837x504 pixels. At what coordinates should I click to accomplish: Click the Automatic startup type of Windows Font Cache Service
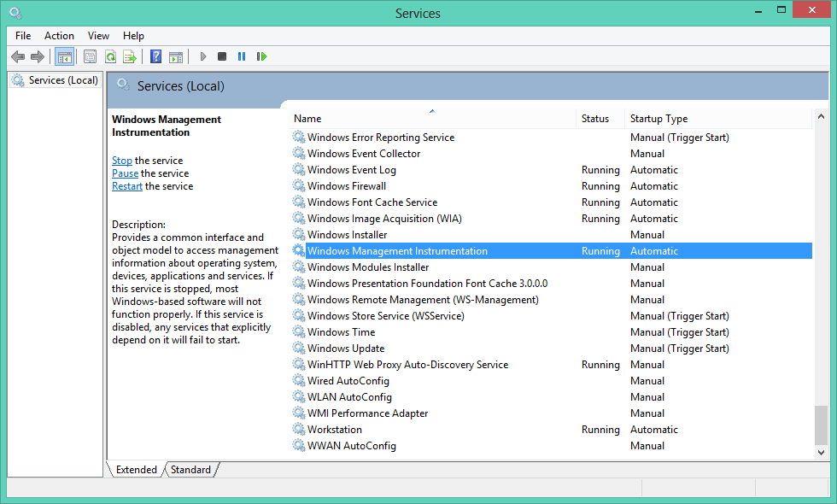tap(654, 202)
